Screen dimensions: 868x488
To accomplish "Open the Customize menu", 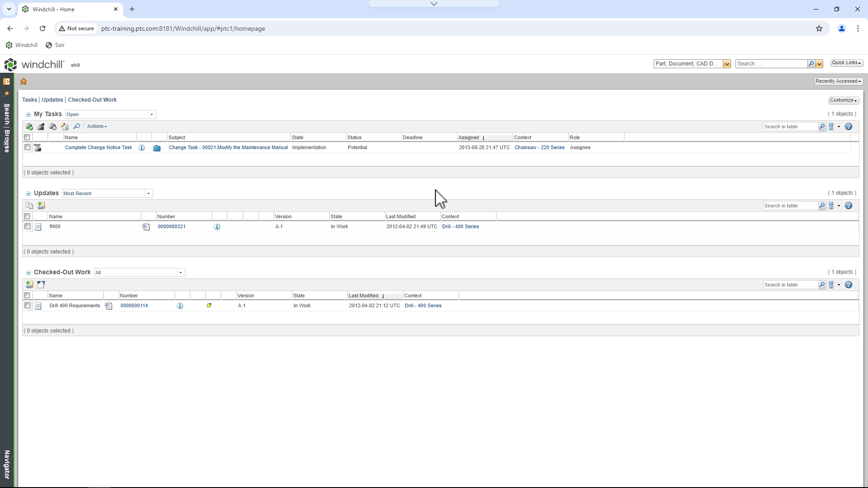I will point(843,100).
